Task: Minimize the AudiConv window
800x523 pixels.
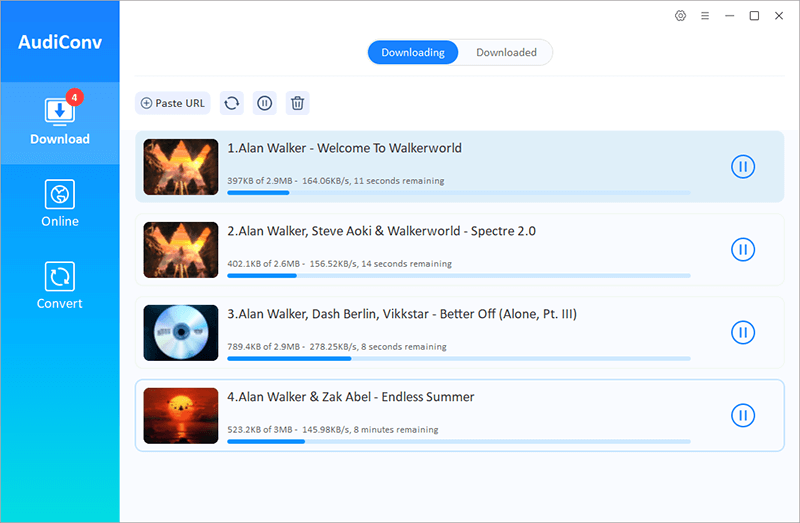Action: (x=730, y=16)
